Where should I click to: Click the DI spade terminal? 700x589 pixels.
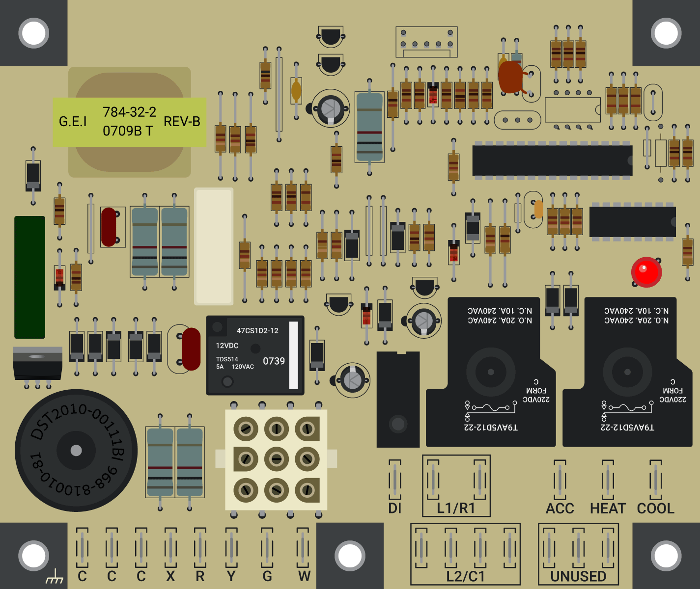coord(395,480)
